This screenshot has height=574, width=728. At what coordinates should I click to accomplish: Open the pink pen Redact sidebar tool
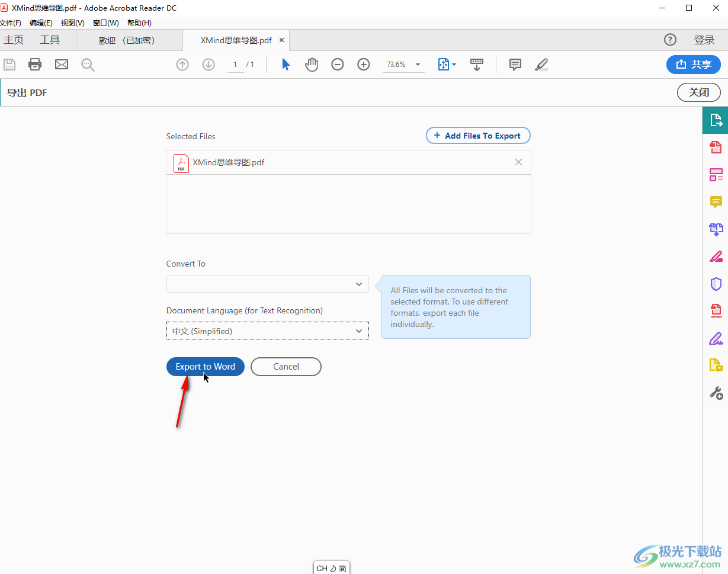click(x=716, y=256)
